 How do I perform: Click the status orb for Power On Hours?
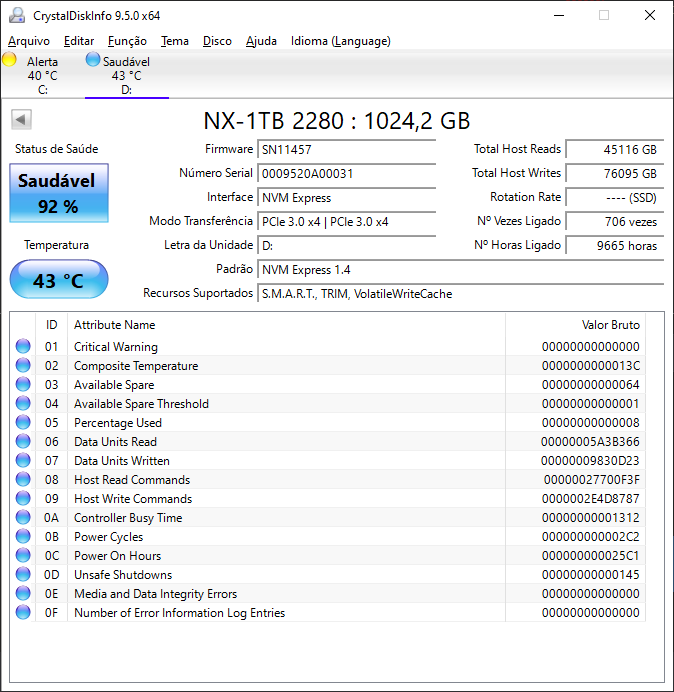tap(23, 555)
